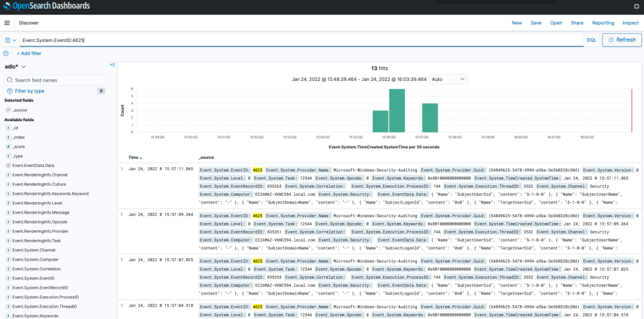Click the Time column header
The width and height of the screenshot is (644, 319).
click(x=133, y=158)
